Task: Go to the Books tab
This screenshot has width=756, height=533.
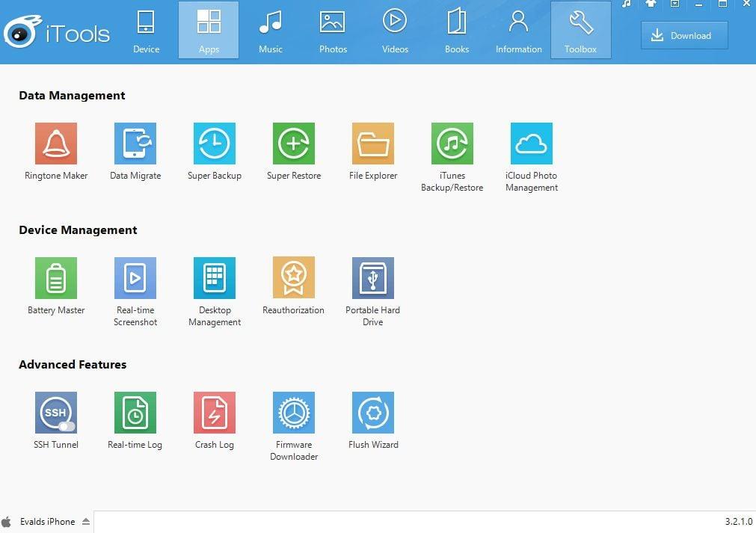Action: tap(457, 30)
